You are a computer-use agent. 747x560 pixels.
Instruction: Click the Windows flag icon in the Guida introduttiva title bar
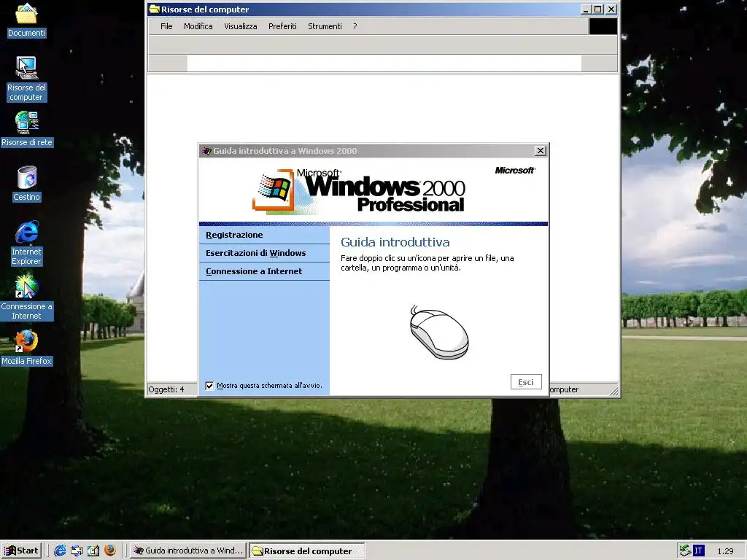coord(206,151)
